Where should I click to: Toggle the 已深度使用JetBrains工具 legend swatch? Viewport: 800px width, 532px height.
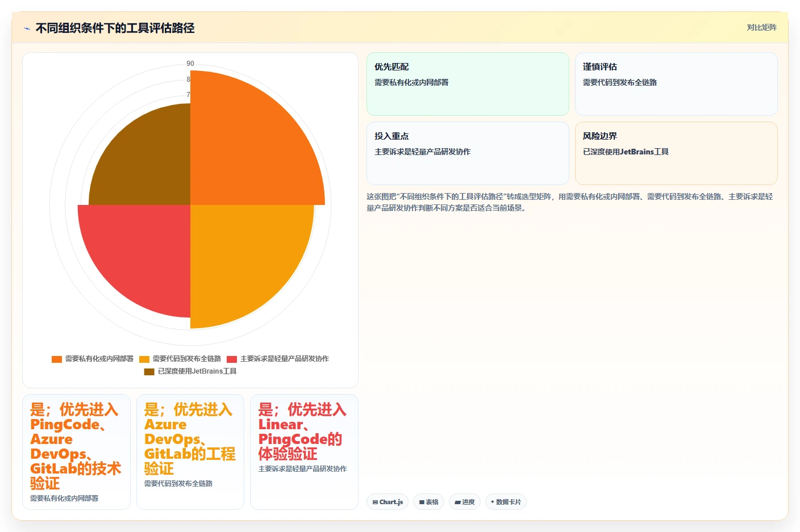pyautogui.click(x=149, y=371)
